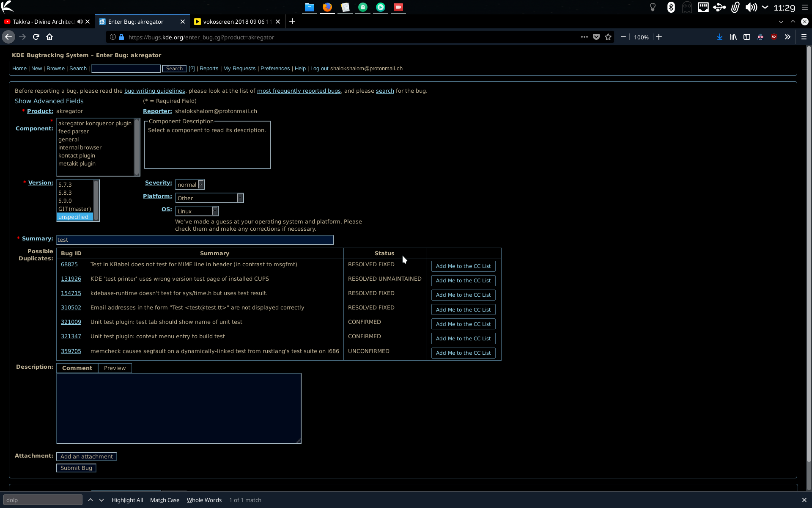The image size is (812, 508).
Task: Bookmark this page with the star icon
Action: click(x=608, y=37)
